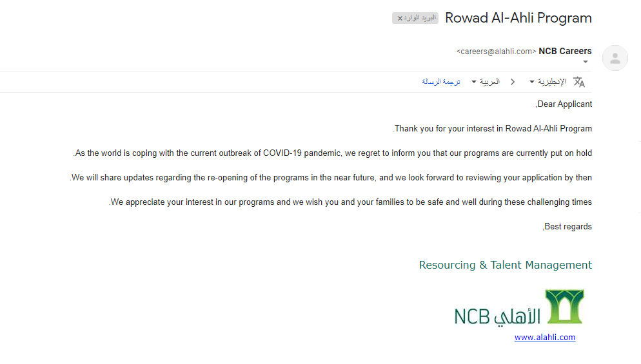Click the NCB Careers sender avatar
This screenshot has width=641, height=364.
click(x=615, y=58)
